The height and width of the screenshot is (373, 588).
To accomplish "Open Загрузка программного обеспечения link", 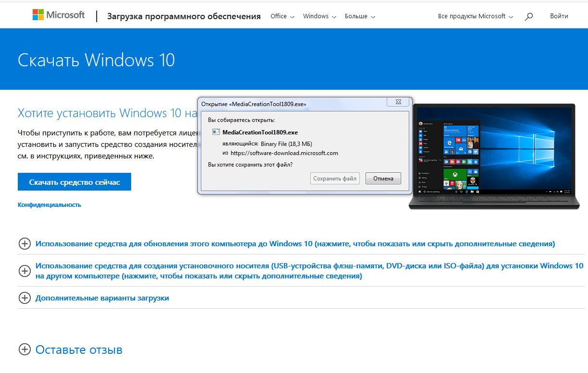I will 184,16.
